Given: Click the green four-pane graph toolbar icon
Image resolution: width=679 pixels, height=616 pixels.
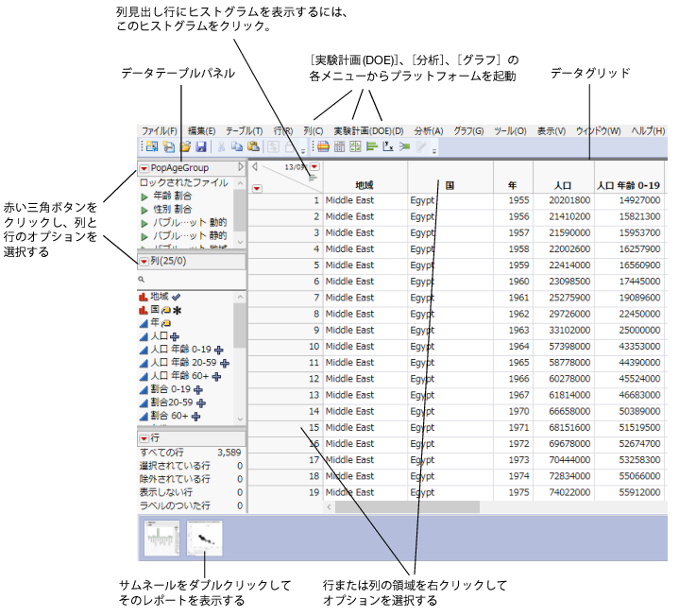Looking at the screenshot, I should (355, 146).
